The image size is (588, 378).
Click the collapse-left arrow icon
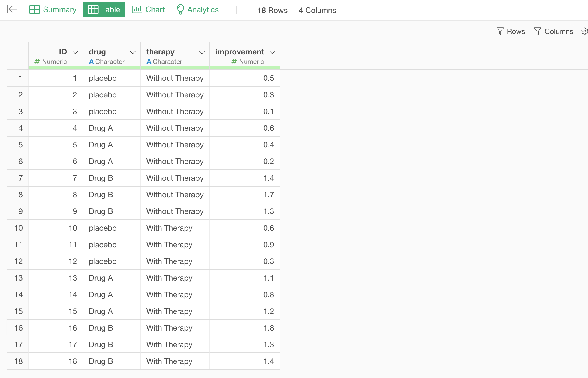click(x=12, y=9)
